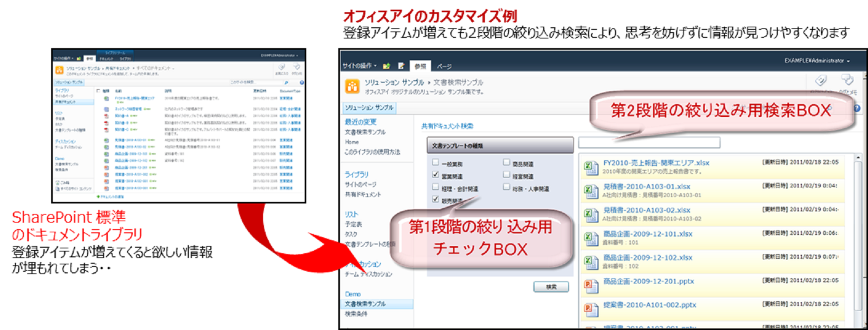Open file 商品企画-2009-12-201.pptx
The width and height of the screenshot is (868, 330).
(648, 281)
